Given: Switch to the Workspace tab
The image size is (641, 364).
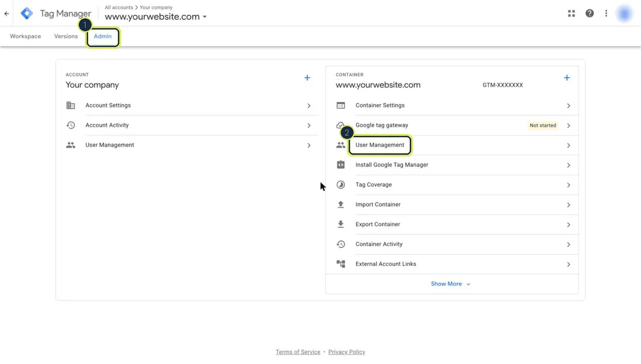Looking at the screenshot, I should coord(25,36).
